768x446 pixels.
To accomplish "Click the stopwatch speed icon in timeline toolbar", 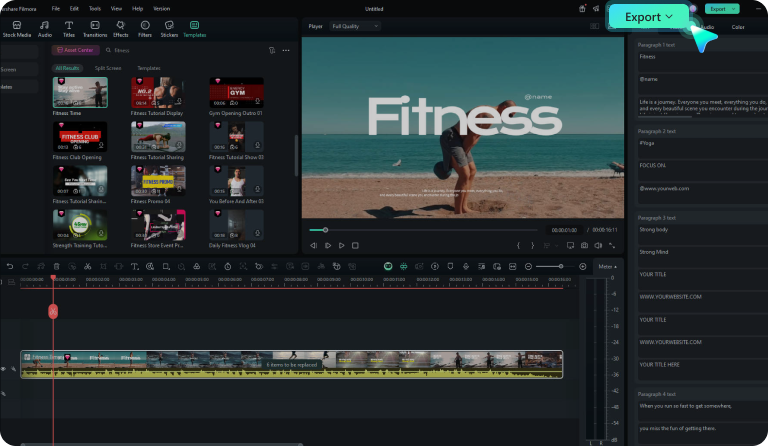I will pyautogui.click(x=228, y=266).
